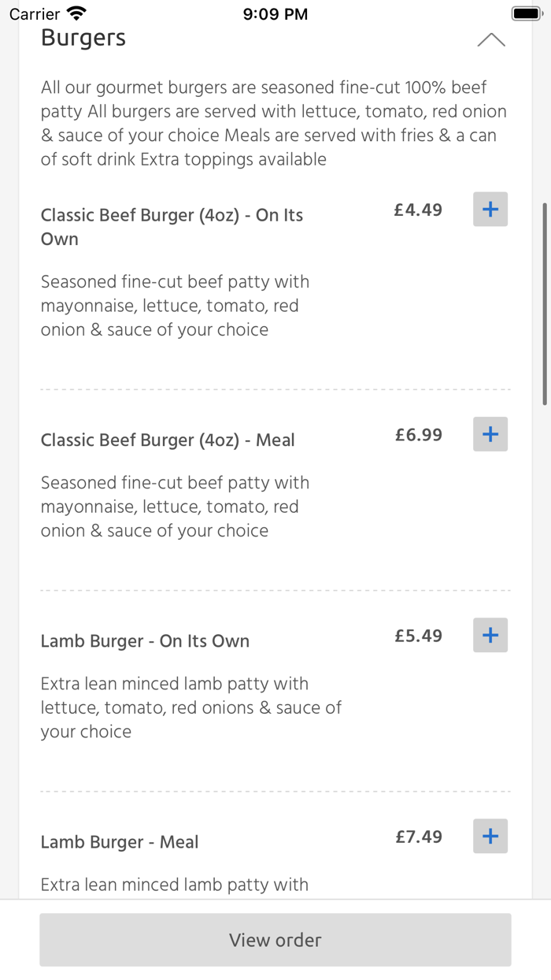Add Lamb Burger - On Its Own to order
Screen dimensions: 551x980
tap(490, 635)
